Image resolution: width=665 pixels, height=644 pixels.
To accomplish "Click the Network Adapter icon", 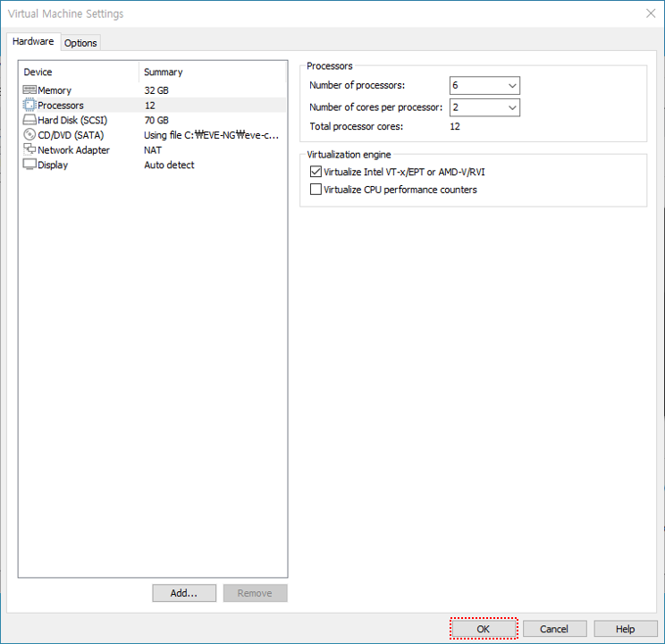I will point(29,149).
